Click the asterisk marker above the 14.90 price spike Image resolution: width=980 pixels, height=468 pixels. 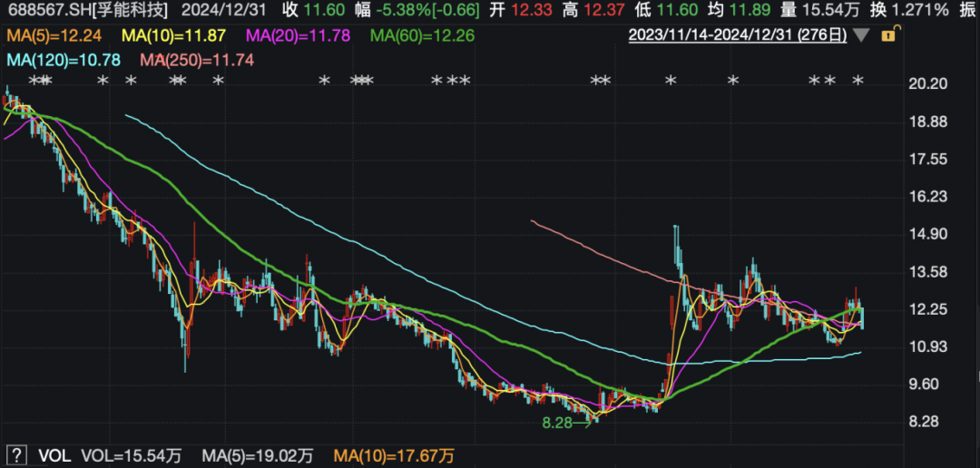[x=671, y=83]
